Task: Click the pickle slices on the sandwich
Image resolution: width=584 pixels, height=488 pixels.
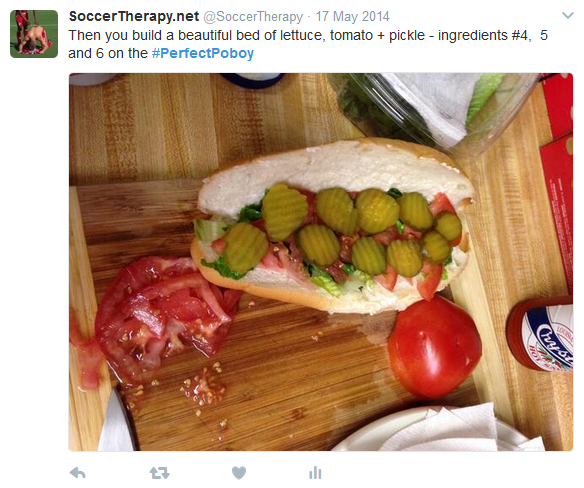Action: (x=345, y=231)
